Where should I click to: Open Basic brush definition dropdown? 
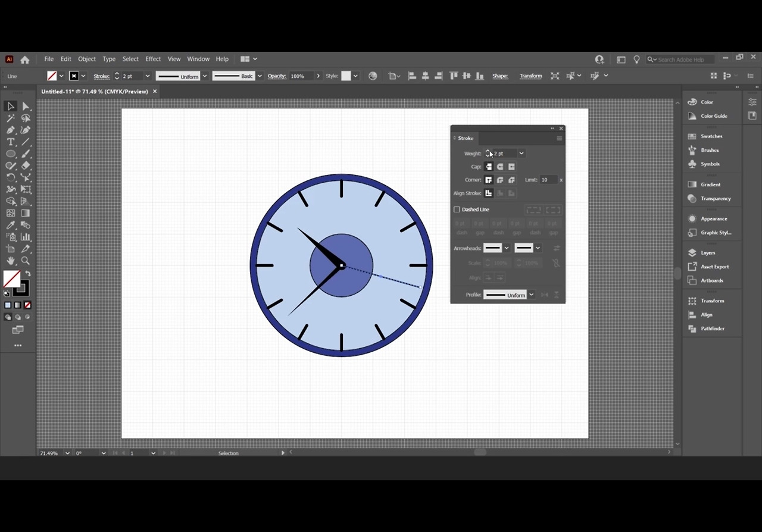click(x=260, y=76)
